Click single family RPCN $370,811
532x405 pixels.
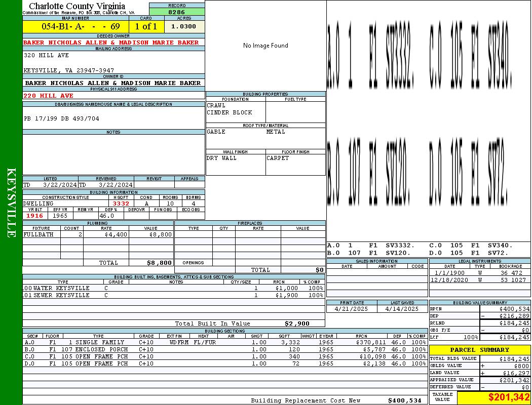371,342
